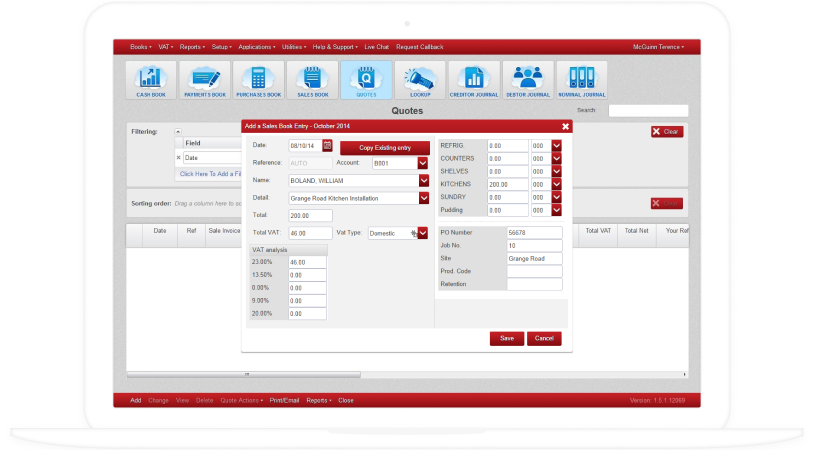Click Here To Add a Filter link
This screenshot has width=814, height=450.
210,174
